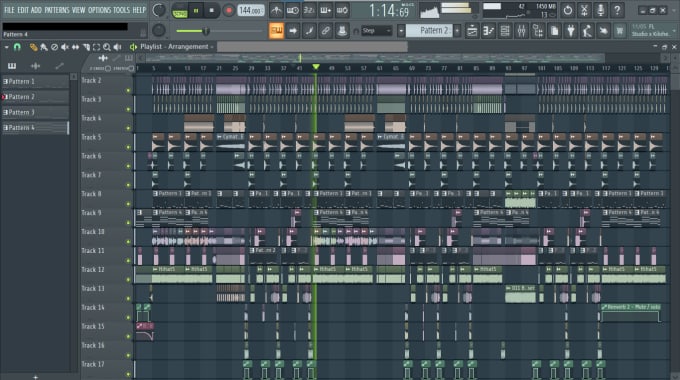Toggle the overdub blend recording icon
The height and width of the screenshot is (380, 680).
point(325,10)
